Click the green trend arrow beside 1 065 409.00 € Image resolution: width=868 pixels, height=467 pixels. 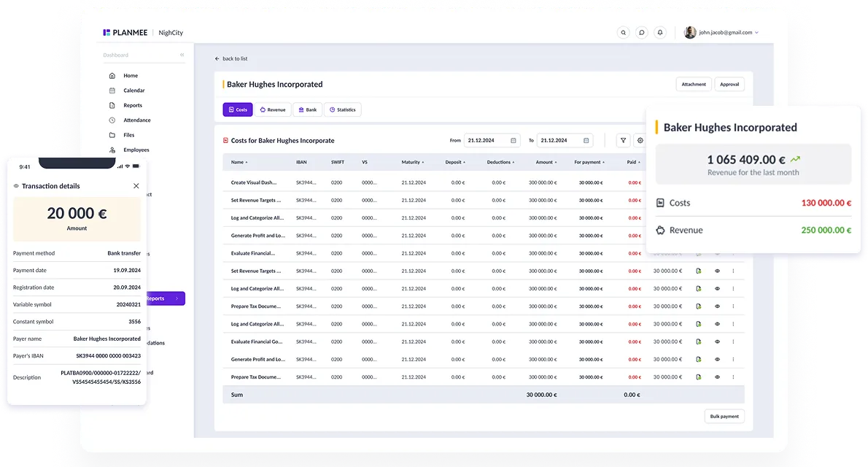pyautogui.click(x=796, y=159)
